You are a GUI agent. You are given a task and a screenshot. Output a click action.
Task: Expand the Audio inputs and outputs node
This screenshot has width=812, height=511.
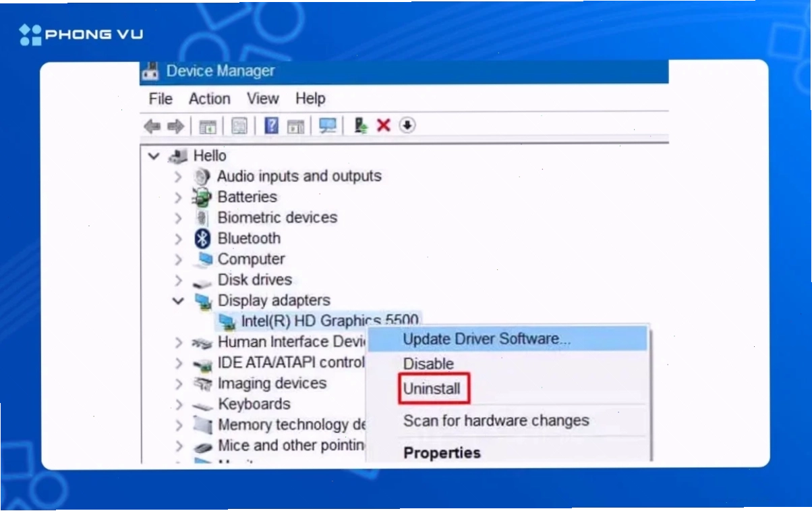click(178, 177)
